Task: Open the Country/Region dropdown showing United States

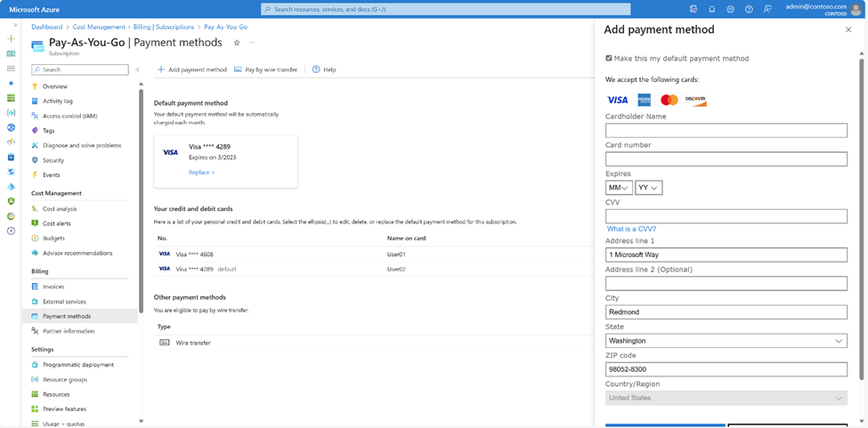Action: coord(726,398)
